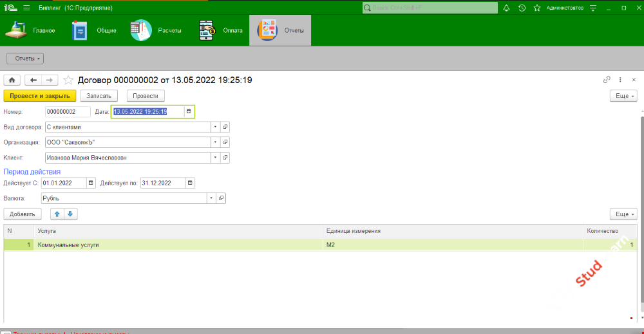Open the Главное section
This screenshot has height=334, width=644.
[x=31, y=30]
